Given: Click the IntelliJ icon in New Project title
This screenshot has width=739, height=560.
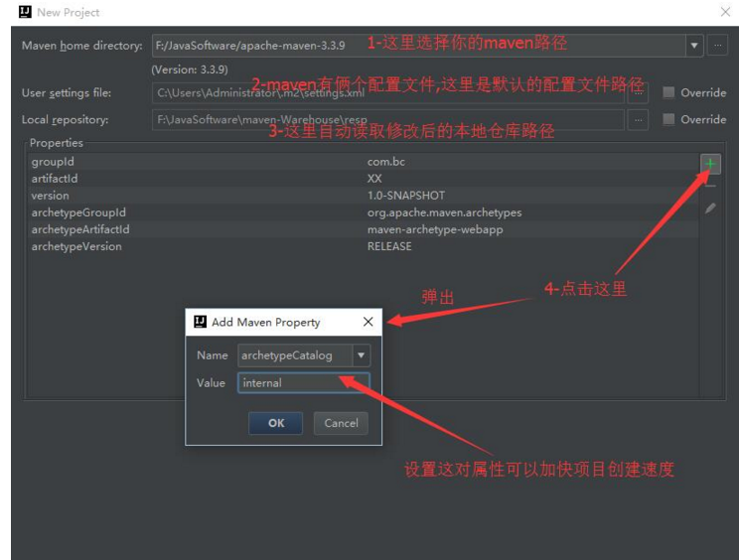Looking at the screenshot, I should pyautogui.click(x=25, y=12).
